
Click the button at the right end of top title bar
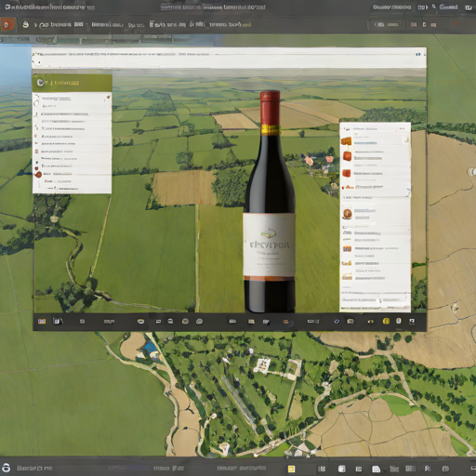[469, 7]
